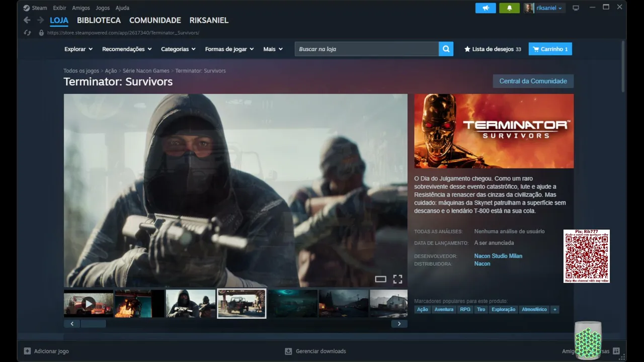Play the trailer thumbnail with red truck
The height and width of the screenshot is (362, 644).
coord(89,304)
